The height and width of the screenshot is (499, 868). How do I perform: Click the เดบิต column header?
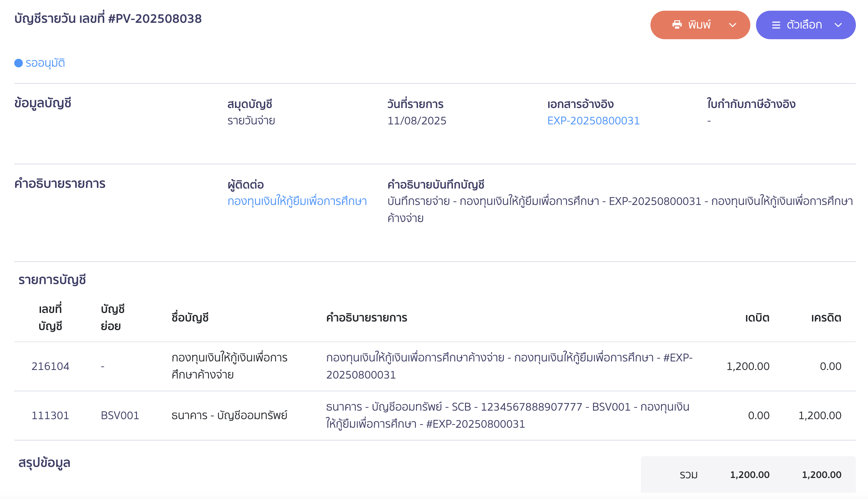[x=757, y=318]
